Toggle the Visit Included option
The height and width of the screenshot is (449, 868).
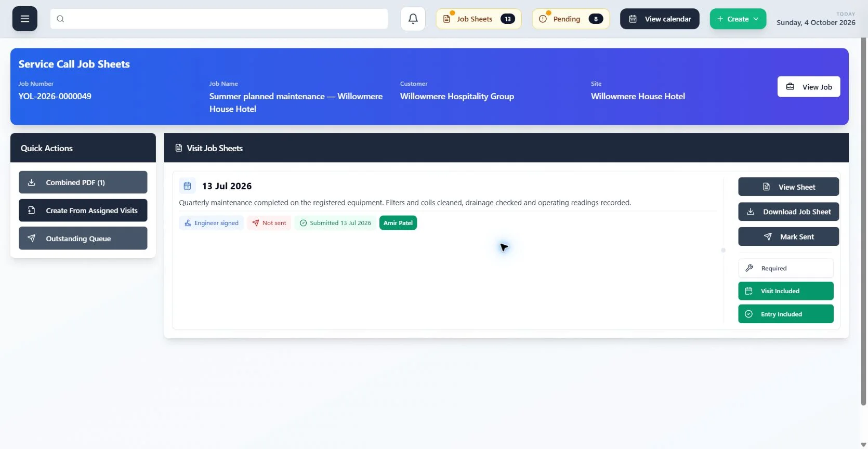tap(786, 291)
